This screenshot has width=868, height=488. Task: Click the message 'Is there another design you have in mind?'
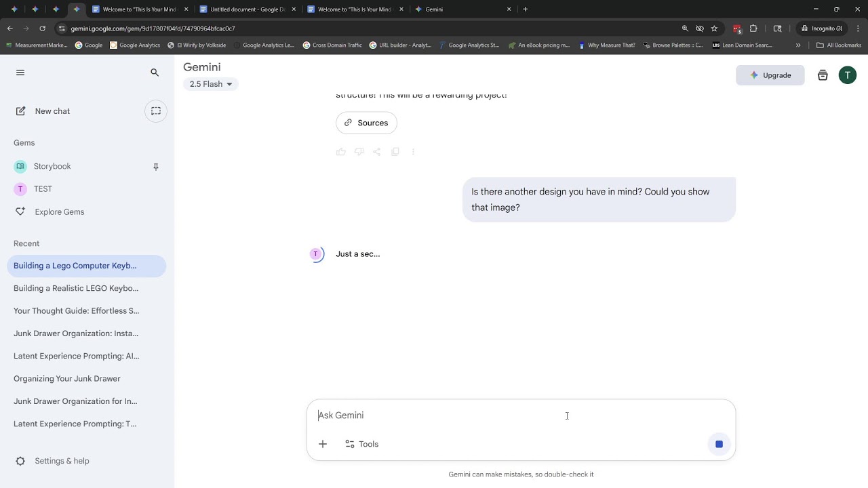[x=599, y=199]
